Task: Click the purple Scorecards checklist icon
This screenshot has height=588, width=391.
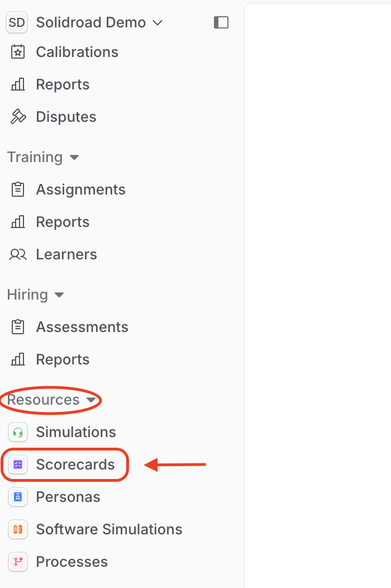Action: pyautogui.click(x=18, y=464)
